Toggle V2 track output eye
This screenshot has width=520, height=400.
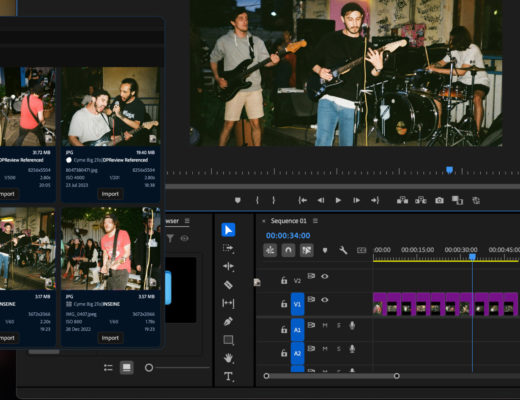tap(325, 276)
